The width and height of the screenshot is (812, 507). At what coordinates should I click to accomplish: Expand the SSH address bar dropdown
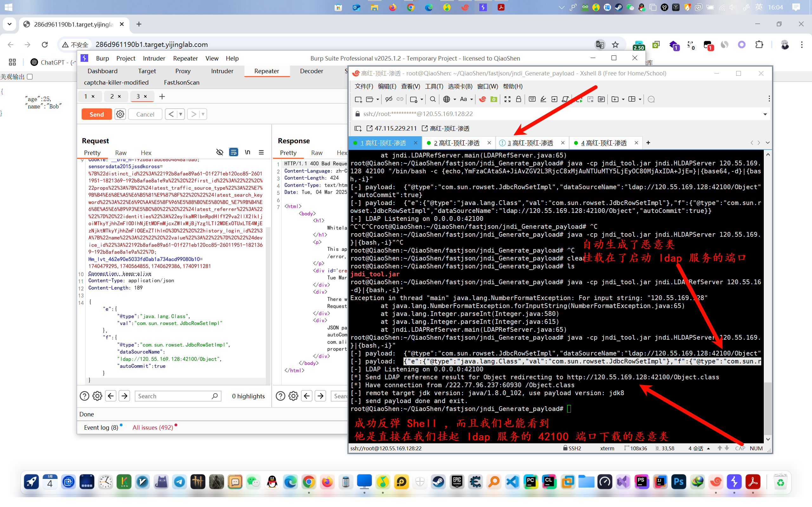765,114
